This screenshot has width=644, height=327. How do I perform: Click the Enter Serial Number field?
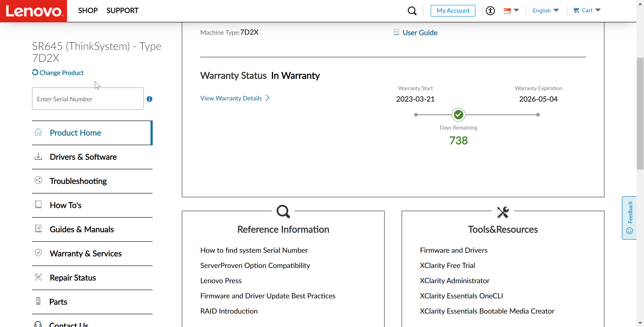[88, 99]
